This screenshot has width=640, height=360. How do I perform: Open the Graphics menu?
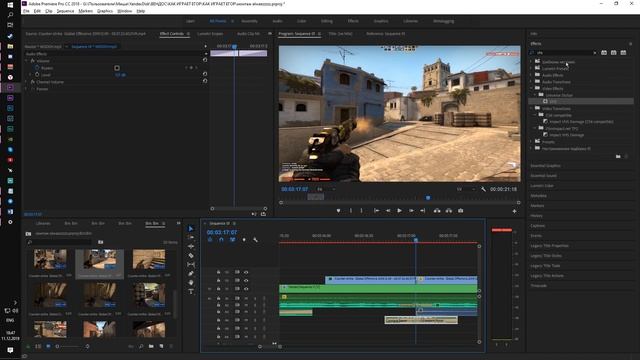[x=105, y=11]
